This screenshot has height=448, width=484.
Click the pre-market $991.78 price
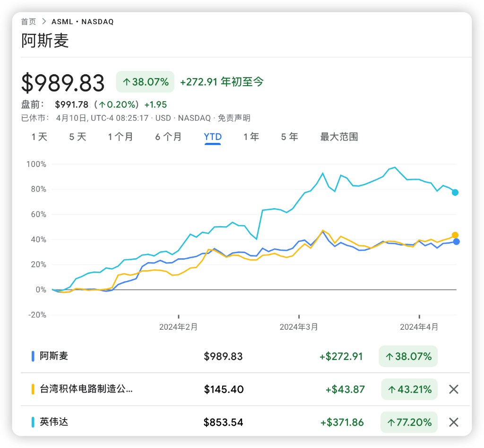[x=72, y=105]
